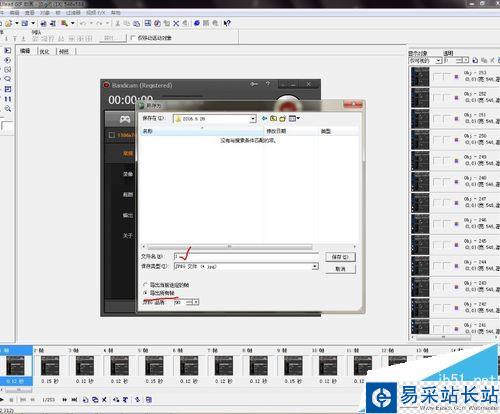
Task: Click the redo arrow in main toolbar
Action: [x=99, y=23]
